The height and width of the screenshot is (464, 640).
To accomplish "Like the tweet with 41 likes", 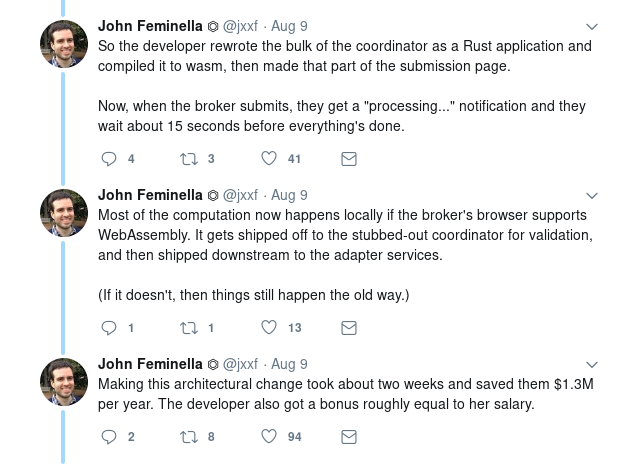I will coord(268,158).
